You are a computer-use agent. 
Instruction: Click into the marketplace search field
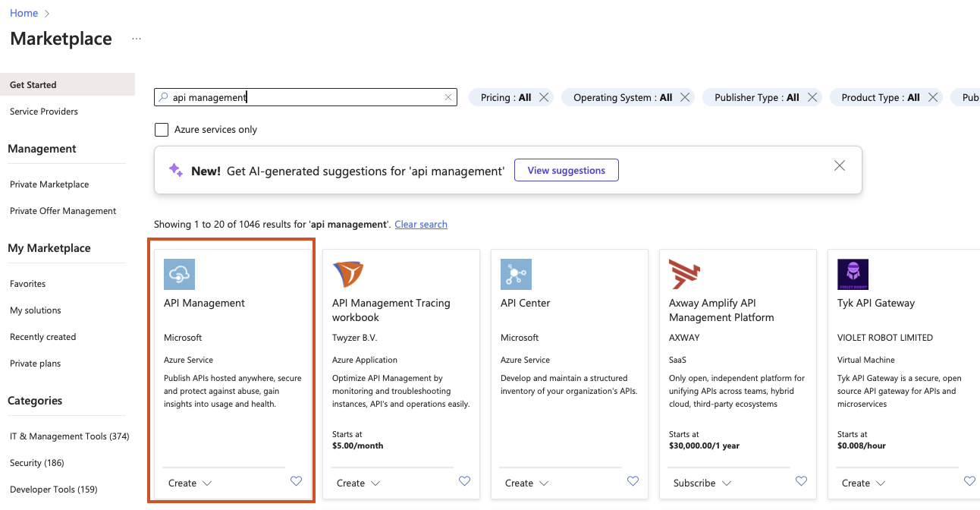click(303, 97)
